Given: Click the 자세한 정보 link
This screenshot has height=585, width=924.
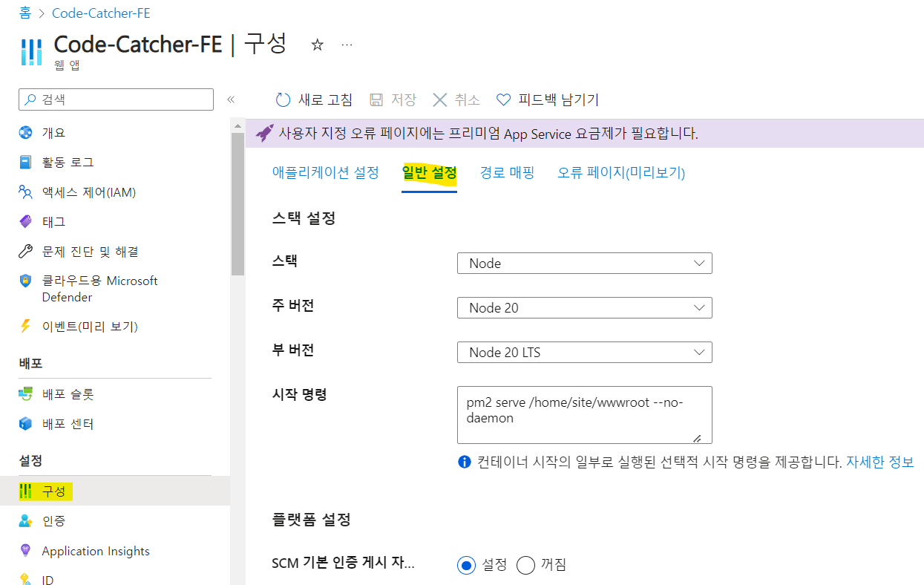Looking at the screenshot, I should pyautogui.click(x=880, y=462).
